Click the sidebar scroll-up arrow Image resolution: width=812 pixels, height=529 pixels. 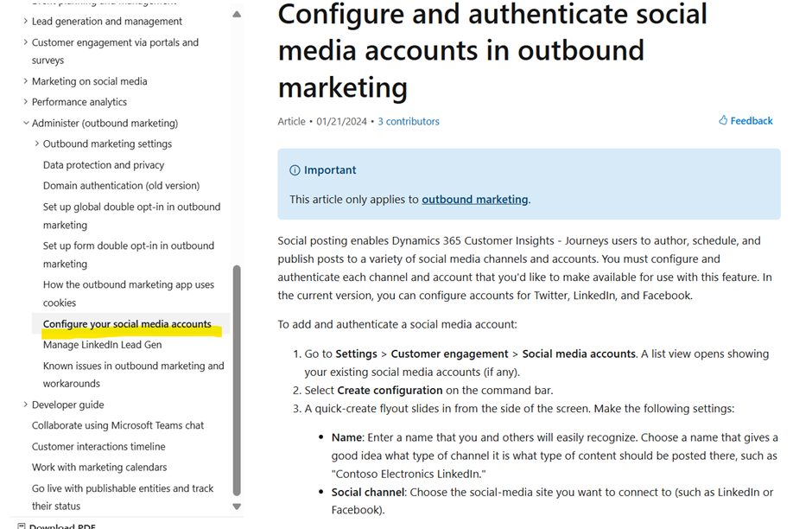pos(237,15)
